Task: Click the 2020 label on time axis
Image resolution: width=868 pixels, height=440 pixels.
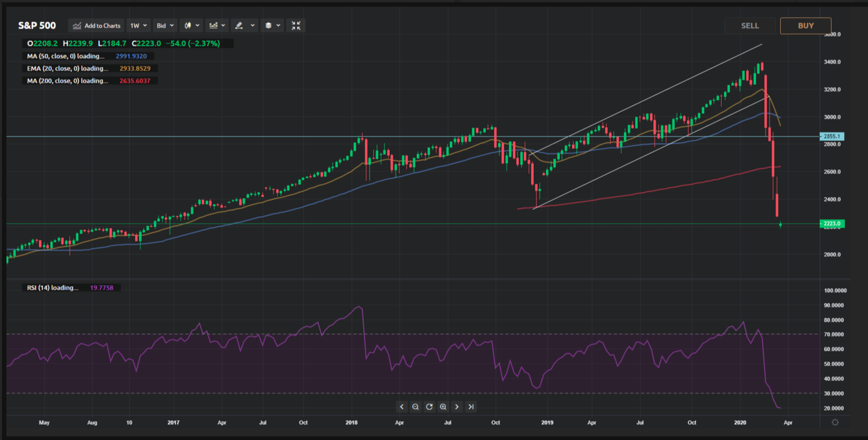Action: click(x=741, y=422)
